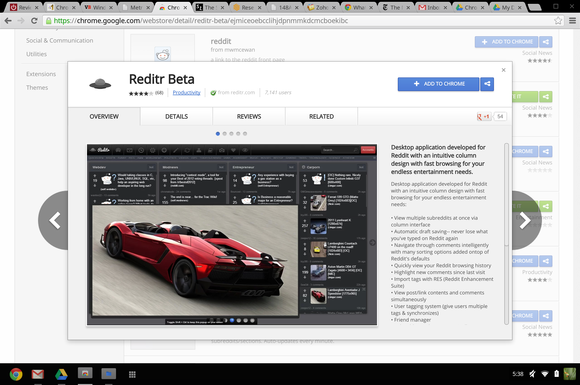Screen dimensions: 580x385
Task: Bookmark this page with the star
Action: point(558,21)
